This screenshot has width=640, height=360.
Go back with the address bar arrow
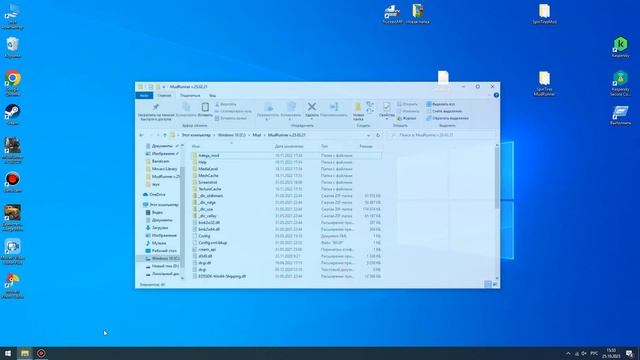pos(142,135)
